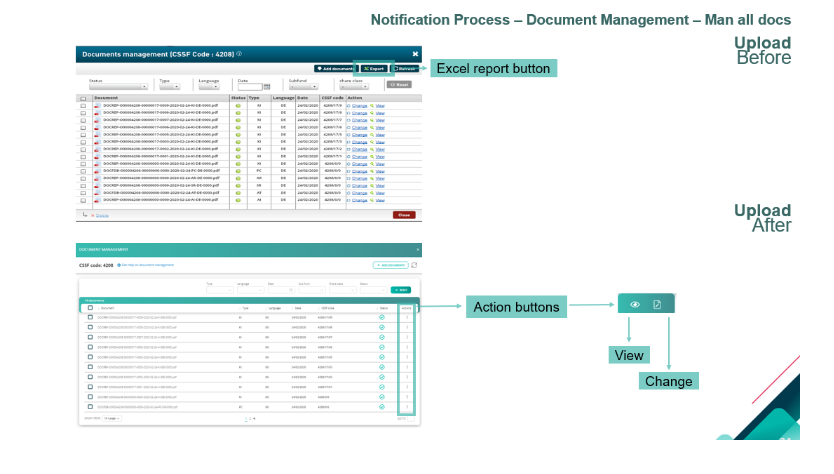Close old Documents management window with X

click(415, 54)
